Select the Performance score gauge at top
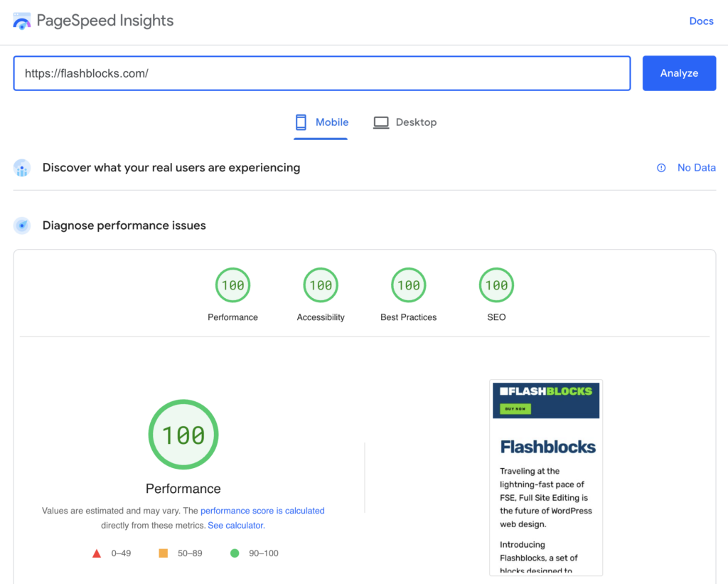 click(232, 285)
